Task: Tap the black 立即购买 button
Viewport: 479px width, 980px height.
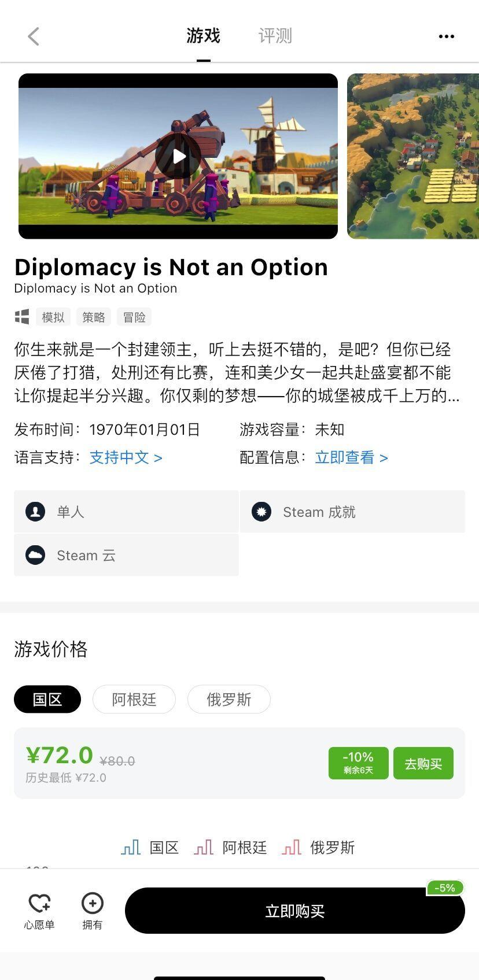Action: 295,911
